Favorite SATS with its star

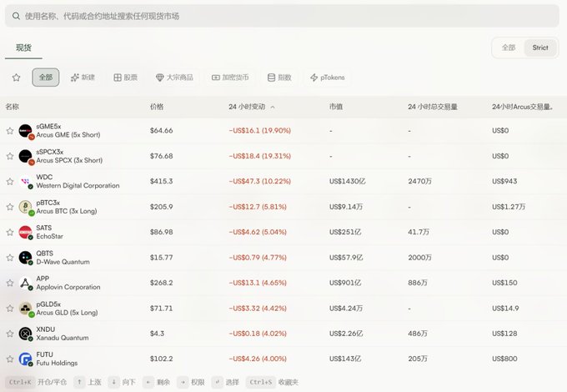10,232
